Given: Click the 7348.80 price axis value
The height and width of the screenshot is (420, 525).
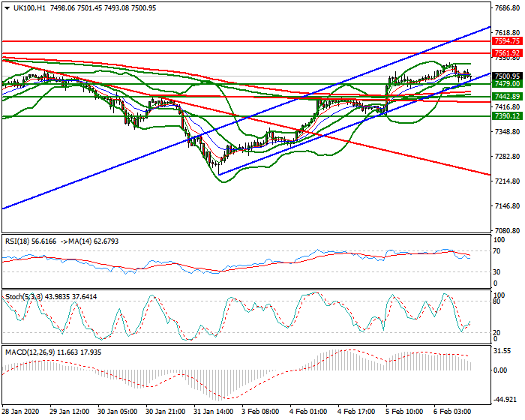Looking at the screenshot, I should pyautogui.click(x=507, y=132).
